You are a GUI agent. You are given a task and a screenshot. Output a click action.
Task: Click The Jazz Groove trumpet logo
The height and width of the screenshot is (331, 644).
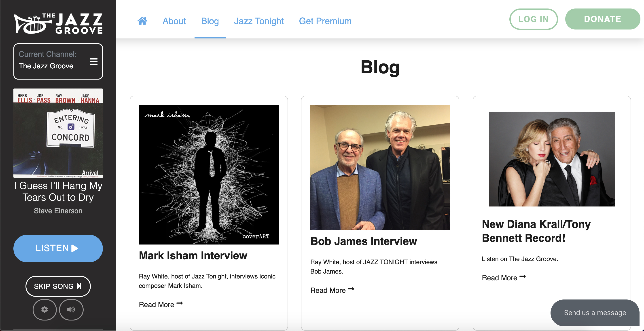(x=58, y=23)
